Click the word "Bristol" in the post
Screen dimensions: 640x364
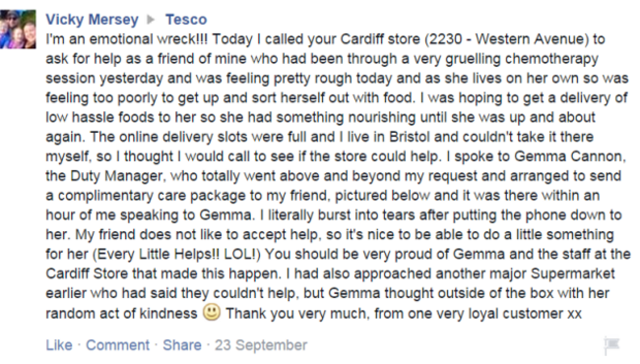click(x=410, y=137)
